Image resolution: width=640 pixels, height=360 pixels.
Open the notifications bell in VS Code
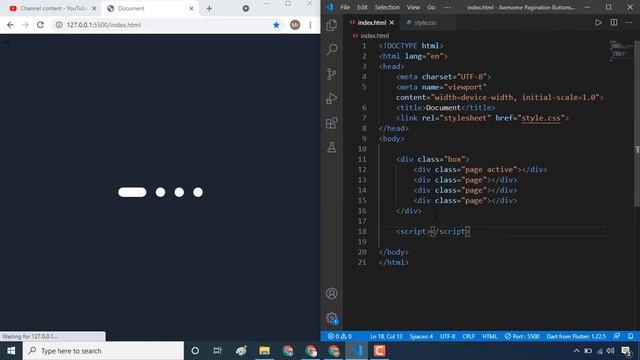631,336
